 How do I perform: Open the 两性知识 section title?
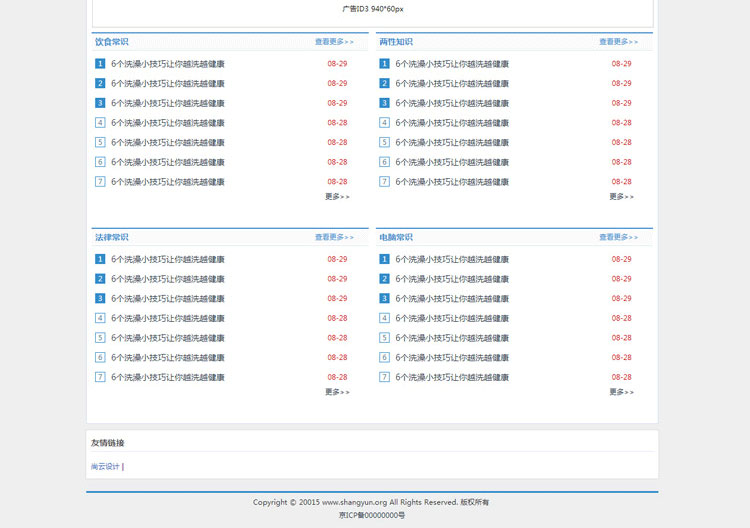click(x=396, y=42)
